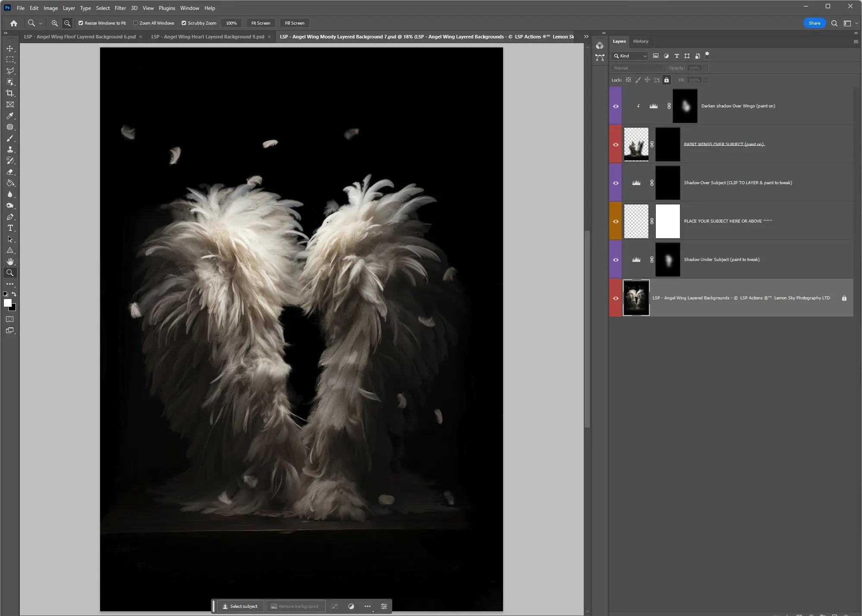Switch to the History tab
This screenshot has height=616, width=862.
click(x=640, y=41)
